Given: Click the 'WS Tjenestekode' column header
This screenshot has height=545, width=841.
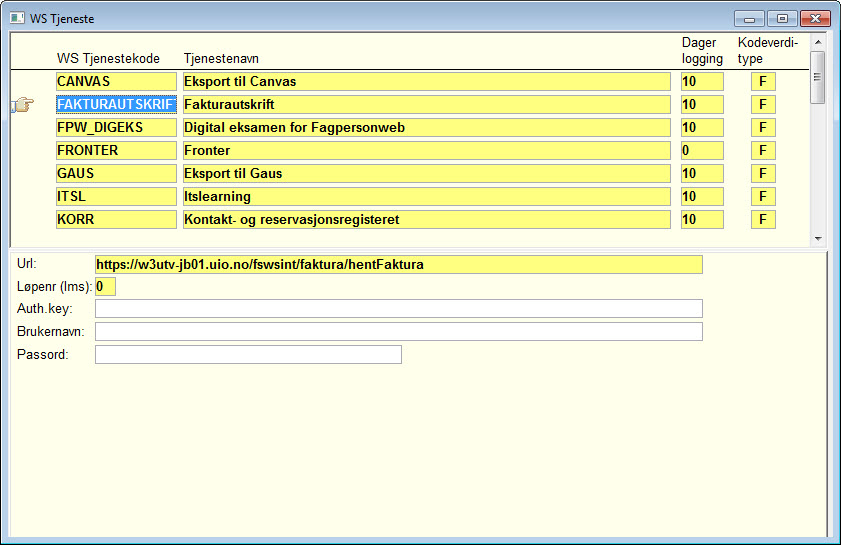Looking at the screenshot, I should click(x=108, y=58).
